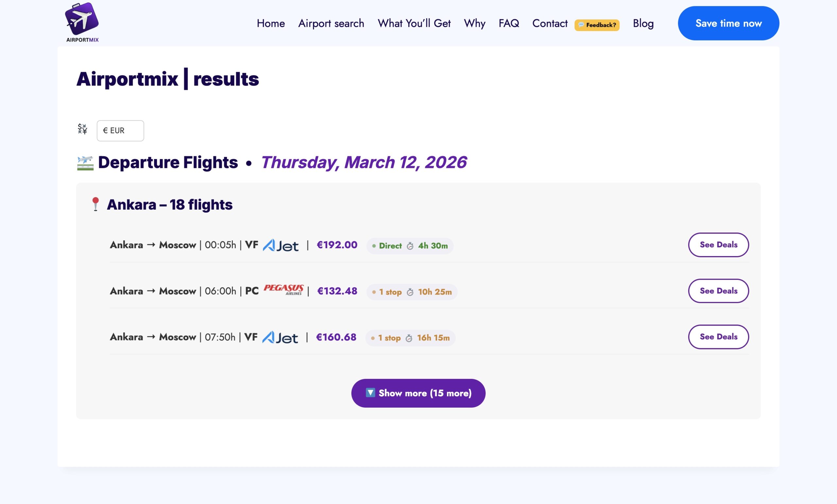Click See Deals for the Pegasus flight
This screenshot has height=504, width=837.
tap(718, 291)
